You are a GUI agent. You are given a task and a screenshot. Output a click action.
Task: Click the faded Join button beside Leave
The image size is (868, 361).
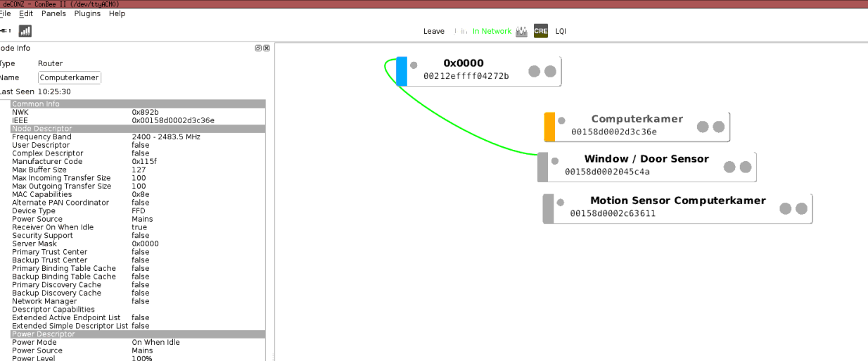tap(461, 31)
